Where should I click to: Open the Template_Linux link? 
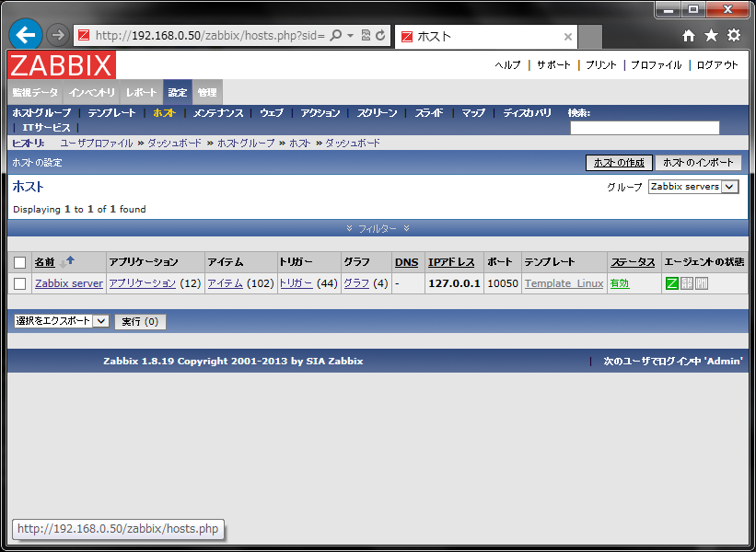click(x=564, y=283)
